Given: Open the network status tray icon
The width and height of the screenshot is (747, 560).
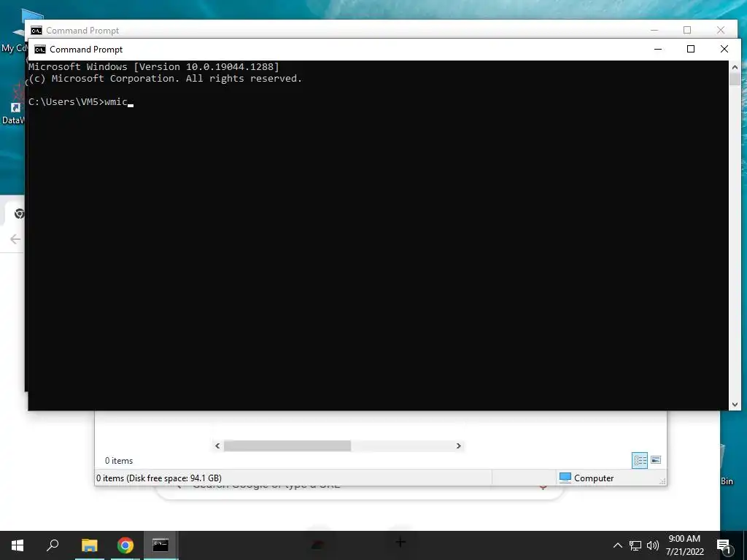Looking at the screenshot, I should 635,545.
